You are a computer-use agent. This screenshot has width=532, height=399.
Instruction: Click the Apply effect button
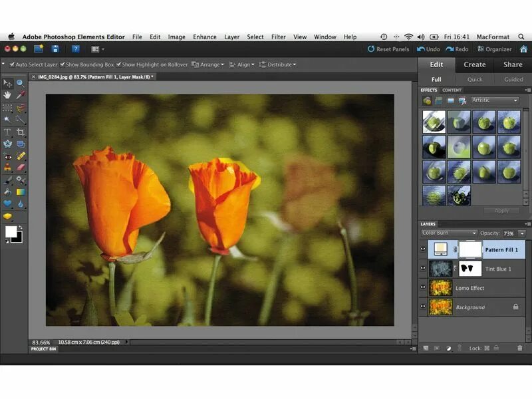click(x=501, y=211)
